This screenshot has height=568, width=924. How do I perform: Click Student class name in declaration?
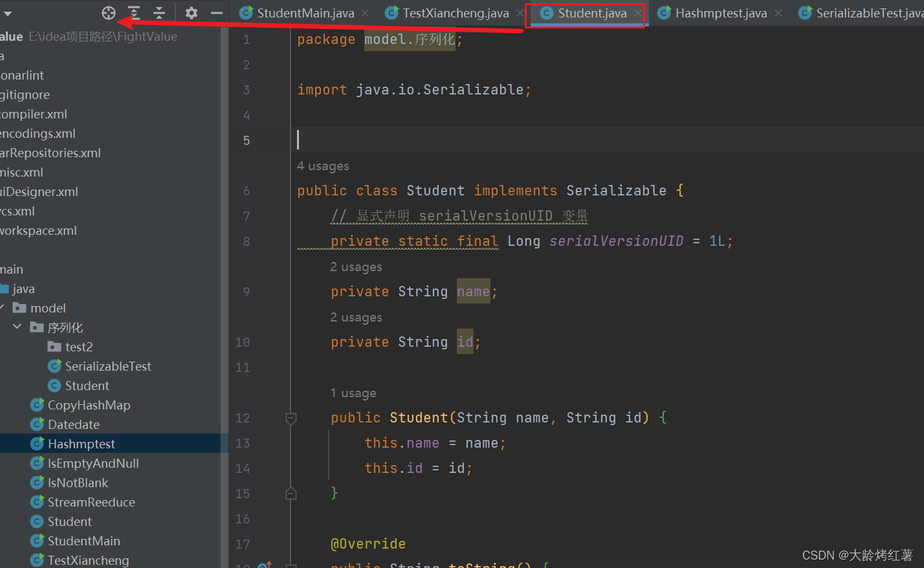click(x=435, y=191)
